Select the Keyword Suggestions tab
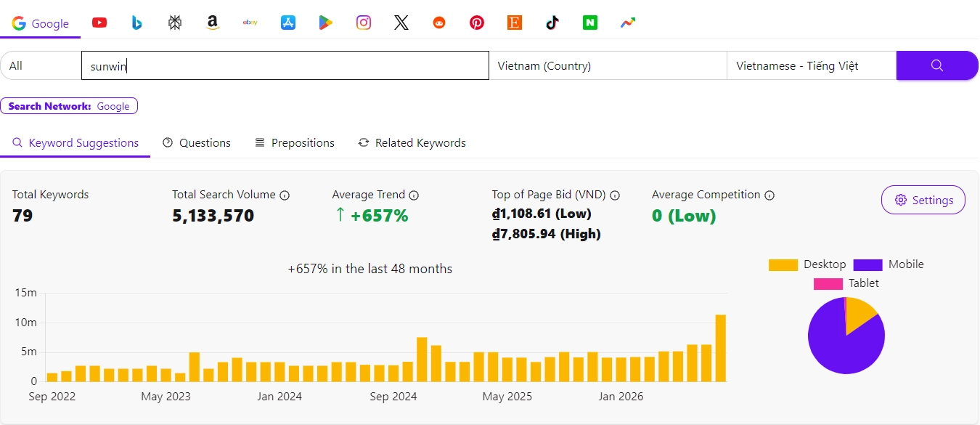The height and width of the screenshot is (425, 980). (x=75, y=143)
